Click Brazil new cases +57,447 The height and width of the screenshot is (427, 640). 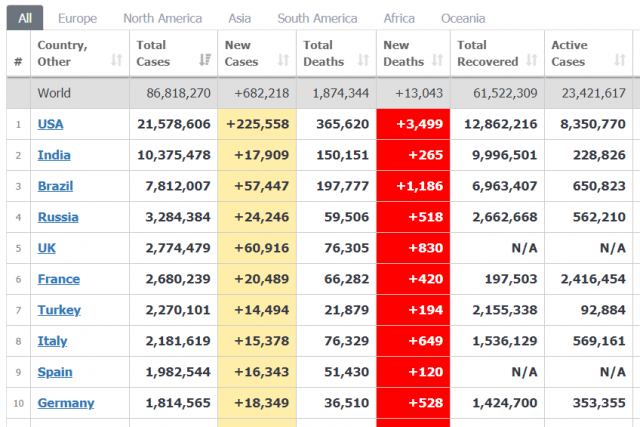[262, 186]
